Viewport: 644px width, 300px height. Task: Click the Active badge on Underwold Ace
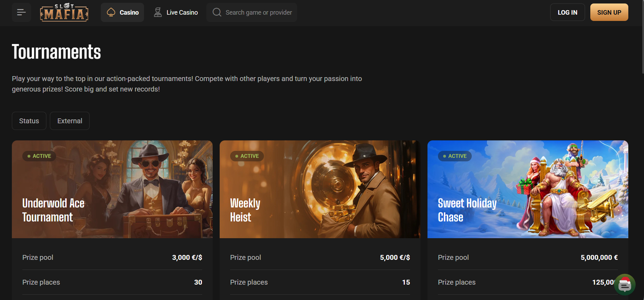tap(39, 156)
